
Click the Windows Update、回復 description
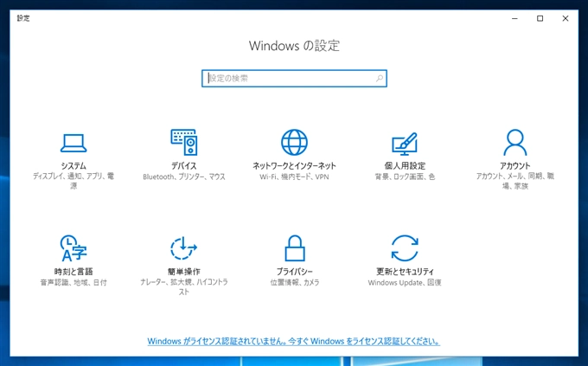click(405, 282)
